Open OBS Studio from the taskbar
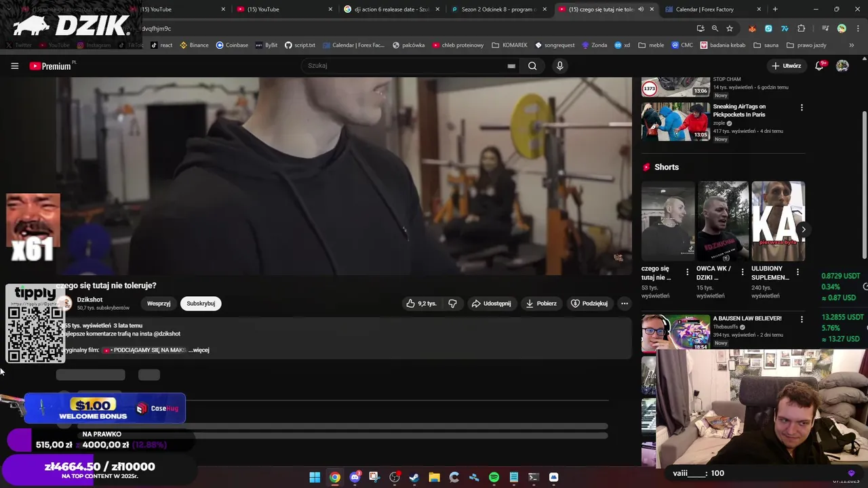Viewport: 868px width, 488px height. tap(395, 477)
